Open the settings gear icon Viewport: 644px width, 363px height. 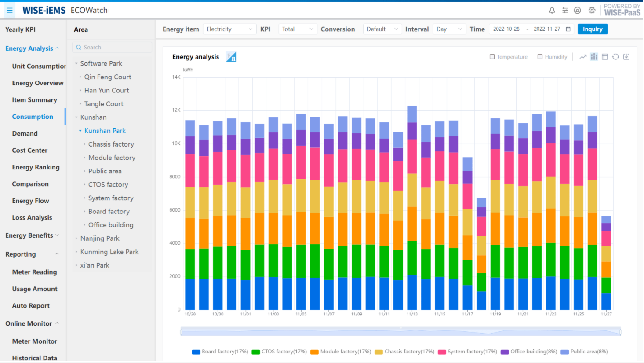pos(592,10)
